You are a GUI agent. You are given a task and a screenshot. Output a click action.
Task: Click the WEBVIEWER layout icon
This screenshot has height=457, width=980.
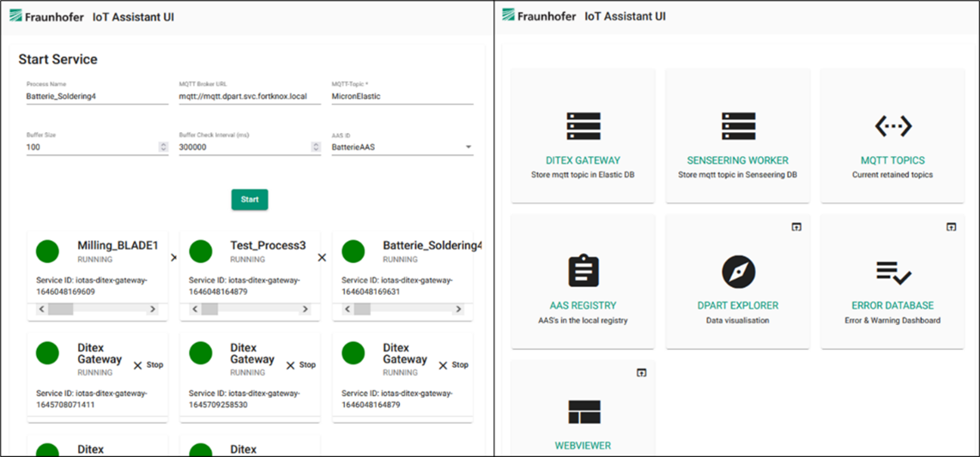(x=584, y=412)
